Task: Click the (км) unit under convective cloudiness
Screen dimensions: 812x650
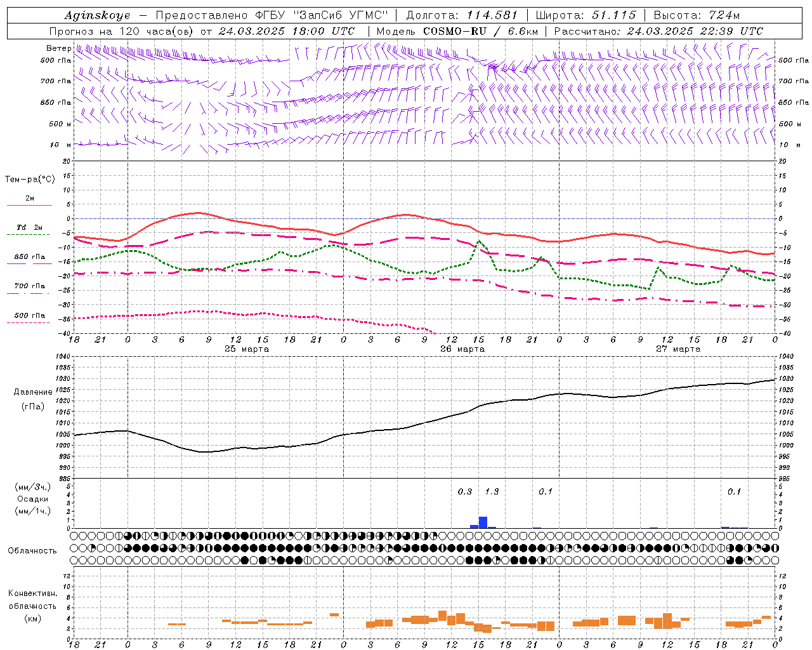Action: [x=33, y=618]
